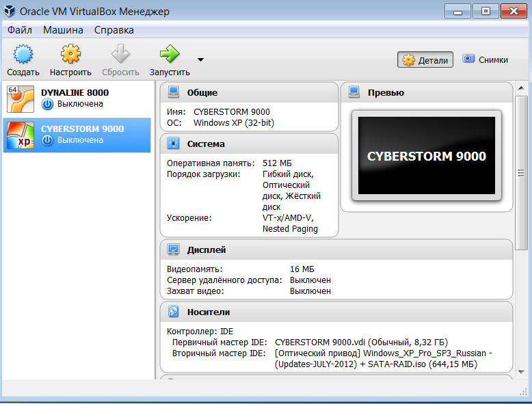Viewport: 532px width, 404px height.
Task: Open settings via the Настроить gear icon
Action: click(x=70, y=53)
